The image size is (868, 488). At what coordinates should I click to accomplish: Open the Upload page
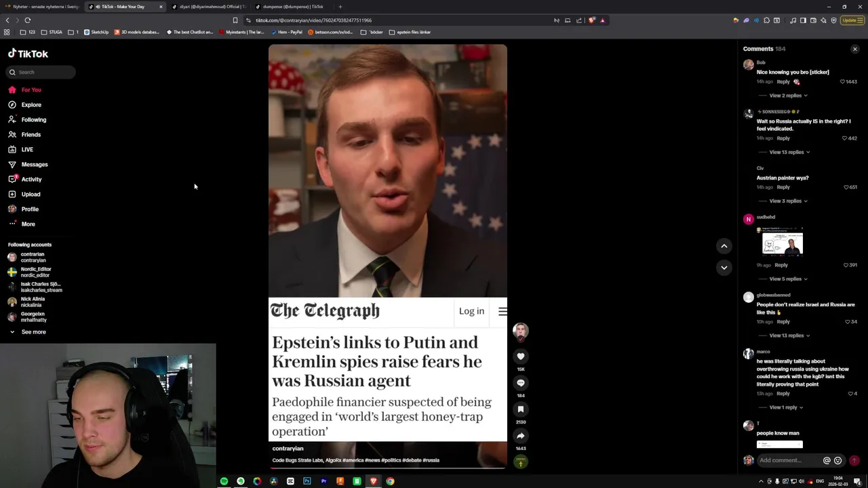tap(24, 194)
